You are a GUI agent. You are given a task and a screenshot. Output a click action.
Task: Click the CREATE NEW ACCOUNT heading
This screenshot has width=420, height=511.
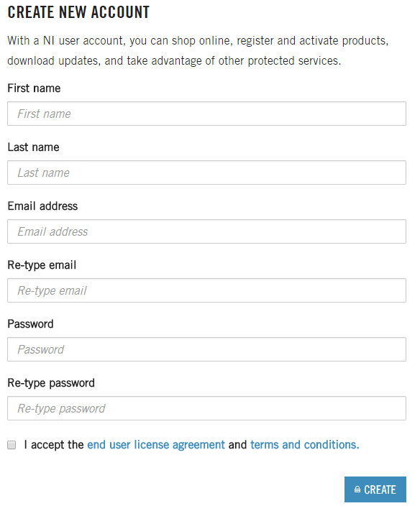pos(78,12)
